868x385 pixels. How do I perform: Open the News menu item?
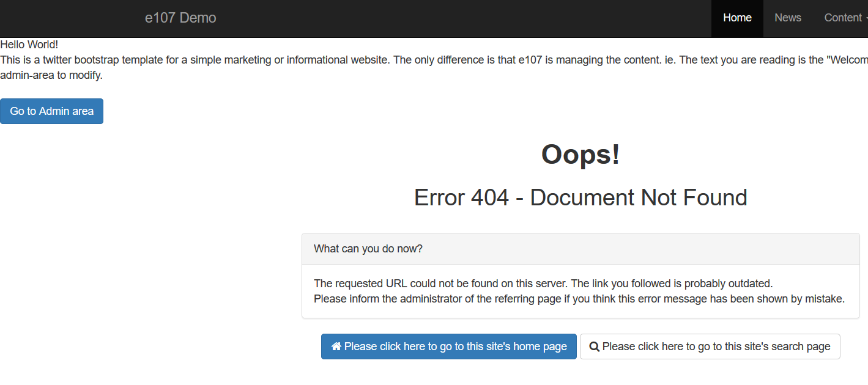(x=788, y=18)
